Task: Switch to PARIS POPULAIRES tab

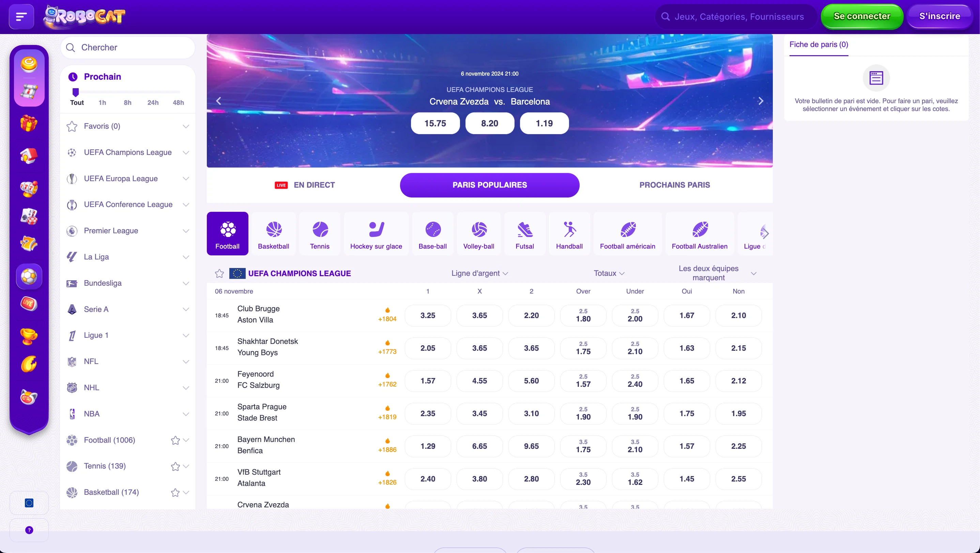Action: click(490, 185)
